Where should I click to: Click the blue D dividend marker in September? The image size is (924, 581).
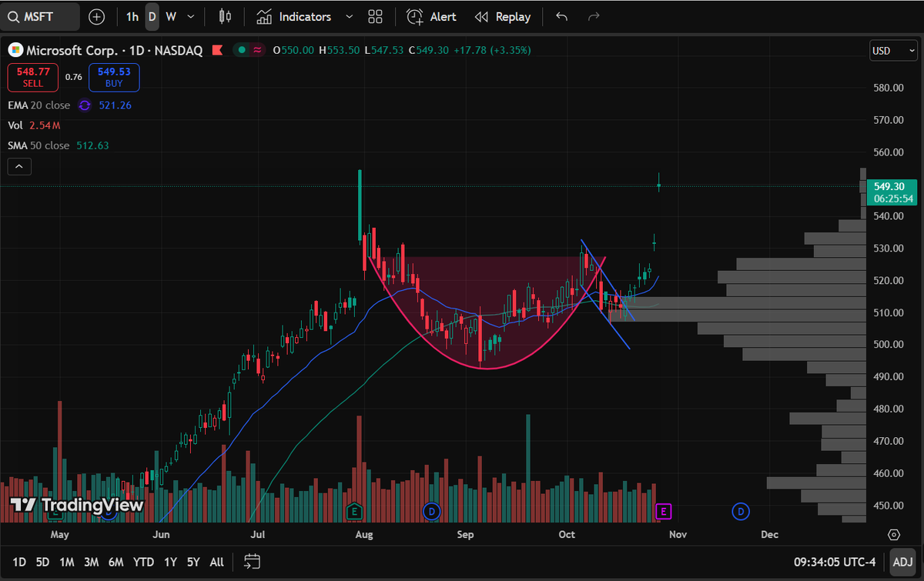(432, 511)
